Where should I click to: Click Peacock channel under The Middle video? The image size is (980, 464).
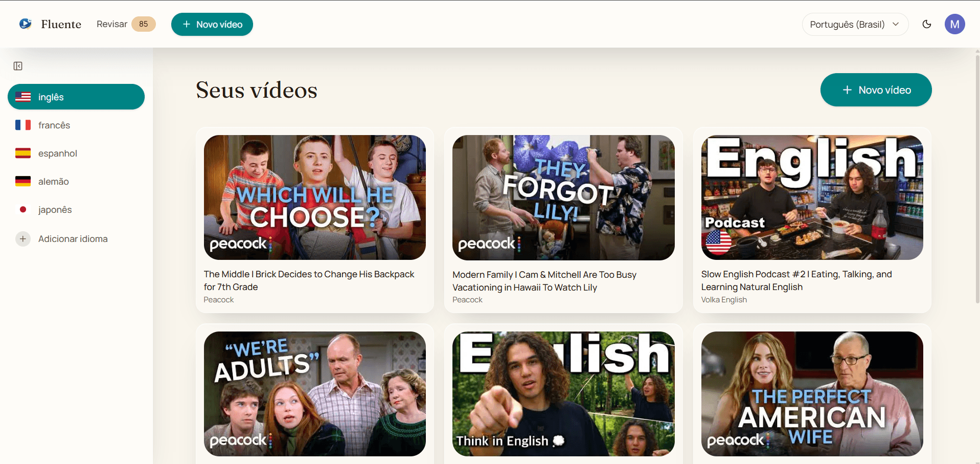tap(219, 300)
